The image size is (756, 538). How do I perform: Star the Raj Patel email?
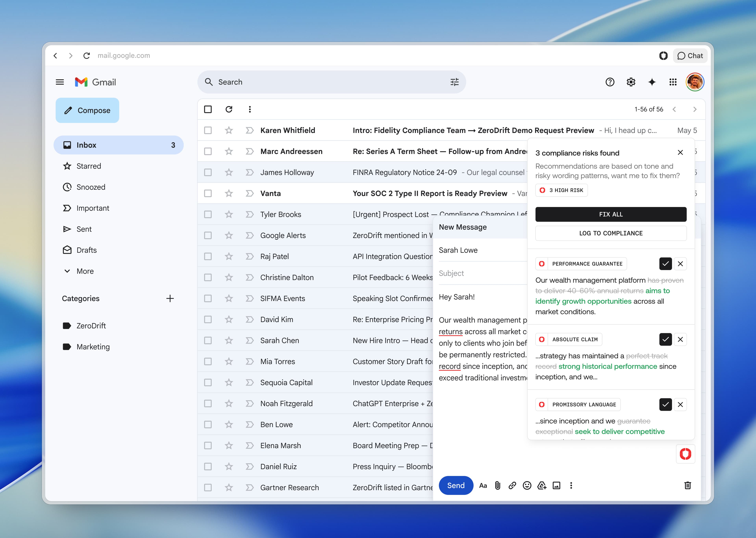tap(229, 256)
